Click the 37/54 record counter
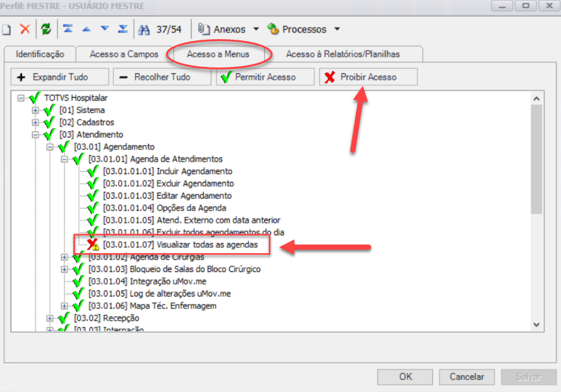 [169, 30]
